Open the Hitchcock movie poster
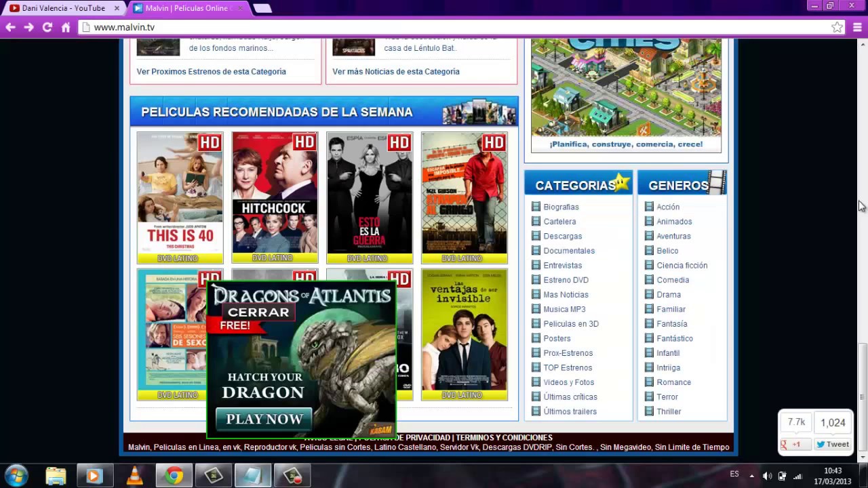This screenshot has width=868, height=488. point(275,197)
